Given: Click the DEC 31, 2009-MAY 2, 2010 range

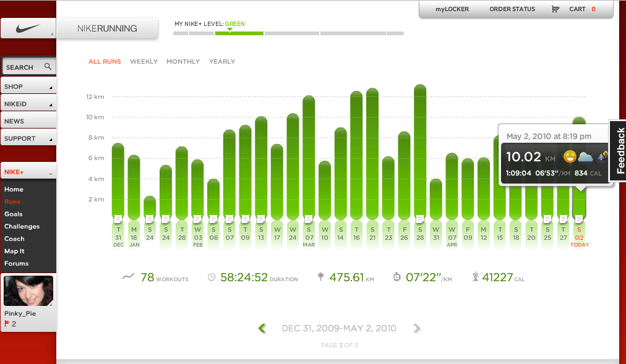Looking at the screenshot, I should point(339,328).
